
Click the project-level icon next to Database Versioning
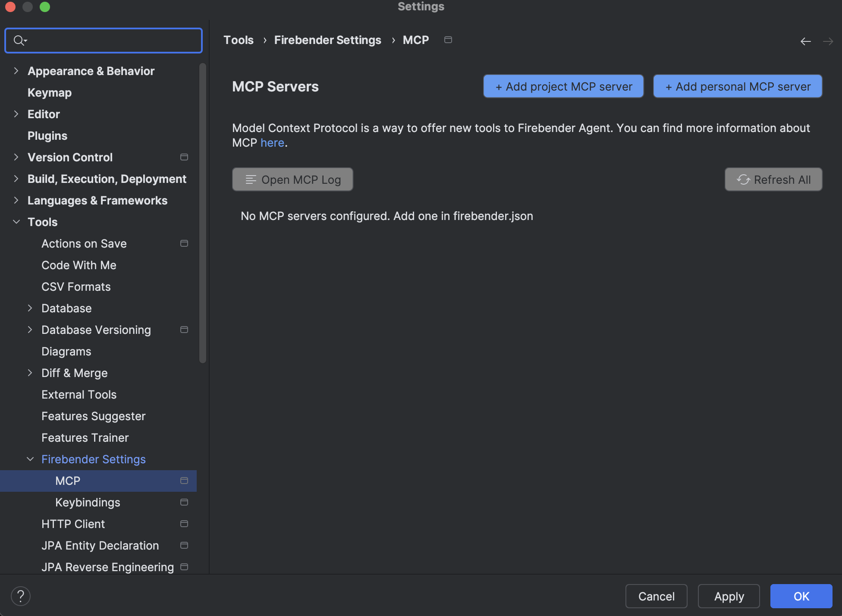click(x=184, y=330)
